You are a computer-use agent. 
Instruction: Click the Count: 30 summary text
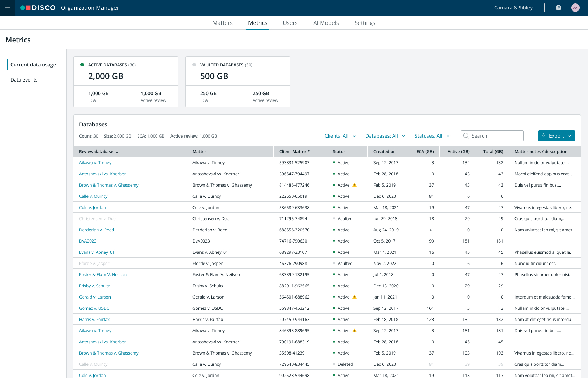[x=89, y=136]
